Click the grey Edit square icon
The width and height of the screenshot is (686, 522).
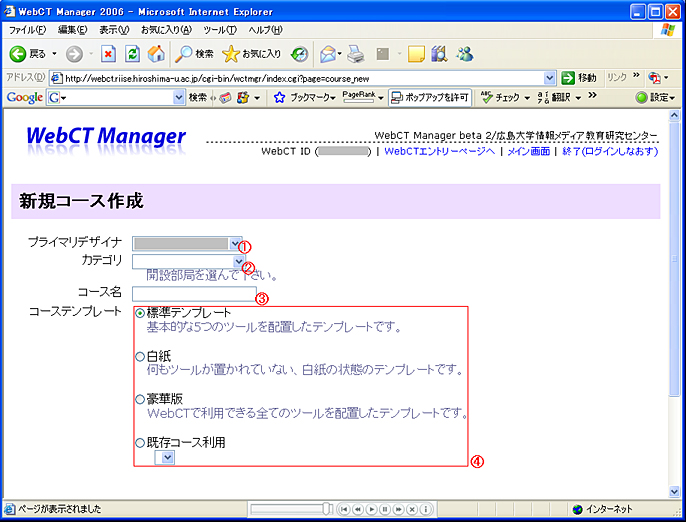383,54
